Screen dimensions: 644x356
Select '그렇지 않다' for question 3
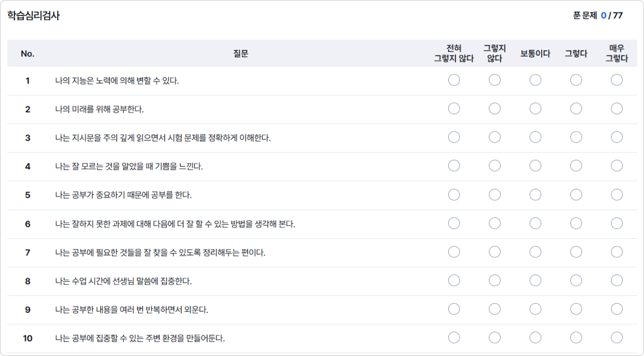point(494,137)
